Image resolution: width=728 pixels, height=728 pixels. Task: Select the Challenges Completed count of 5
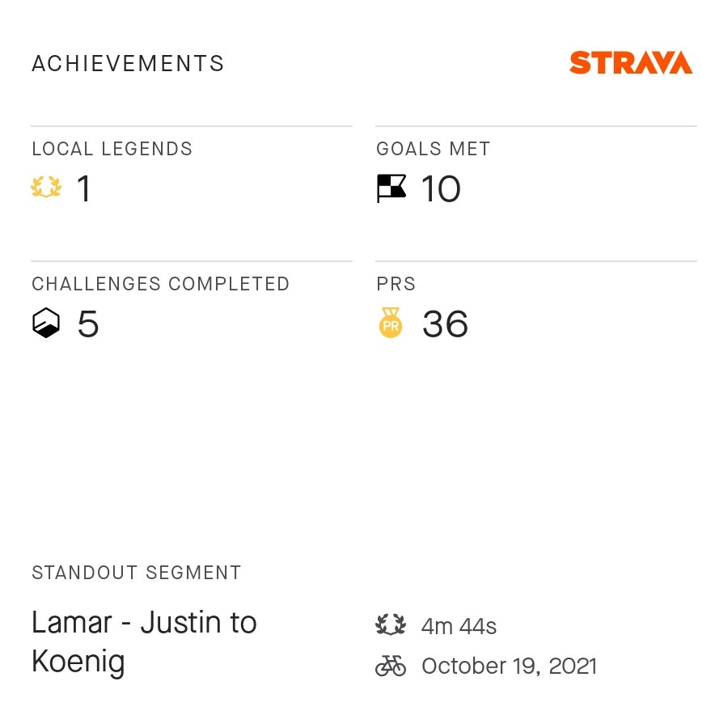click(x=87, y=324)
